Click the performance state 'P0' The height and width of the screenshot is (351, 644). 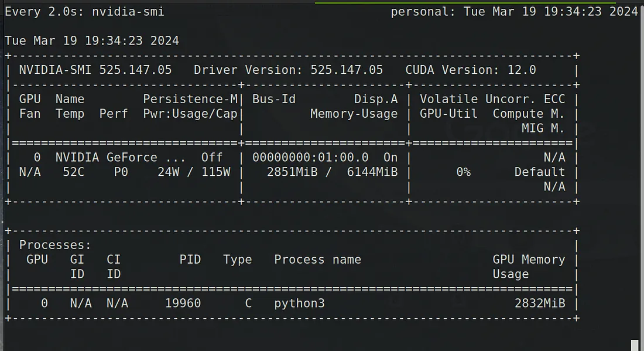coord(121,172)
